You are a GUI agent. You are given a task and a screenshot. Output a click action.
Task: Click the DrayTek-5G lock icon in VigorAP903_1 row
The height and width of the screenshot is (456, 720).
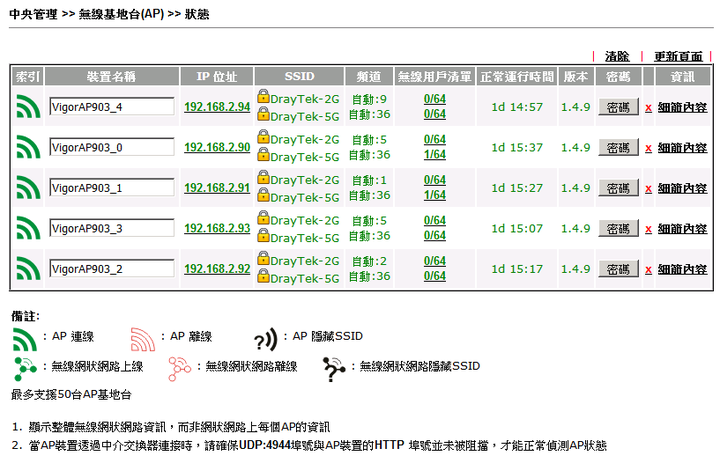[x=263, y=194]
